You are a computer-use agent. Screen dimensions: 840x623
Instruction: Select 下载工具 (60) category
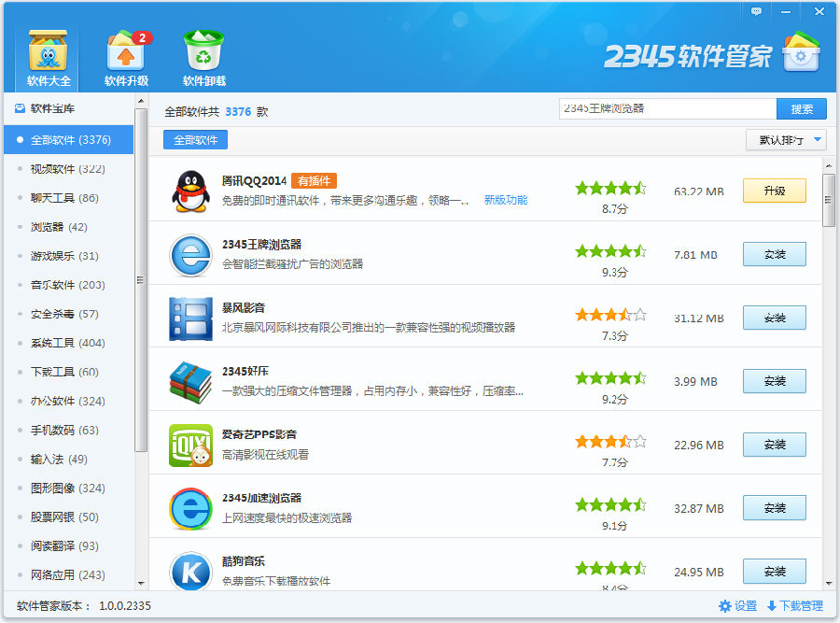tap(68, 372)
